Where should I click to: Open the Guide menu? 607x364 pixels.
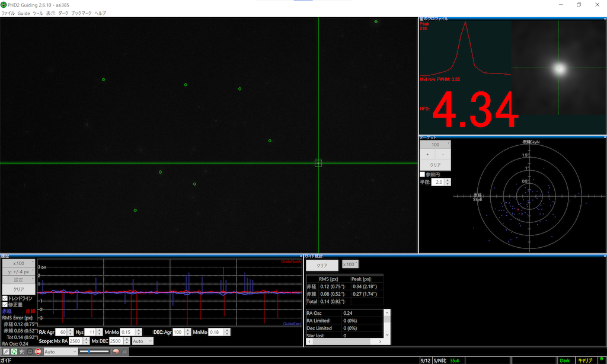(24, 13)
